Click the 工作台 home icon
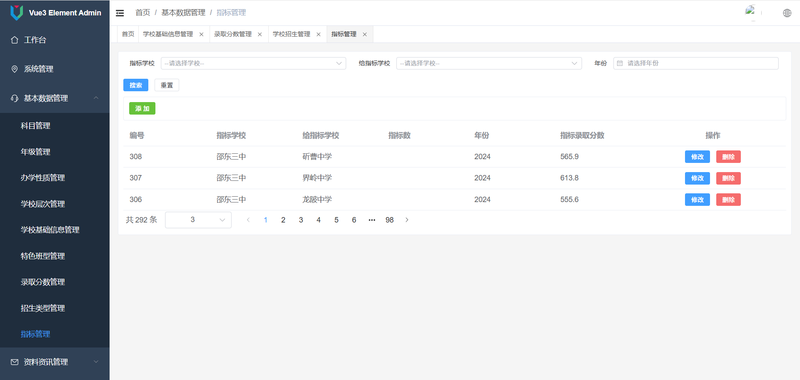Image resolution: width=800 pixels, height=380 pixels. (x=14, y=40)
